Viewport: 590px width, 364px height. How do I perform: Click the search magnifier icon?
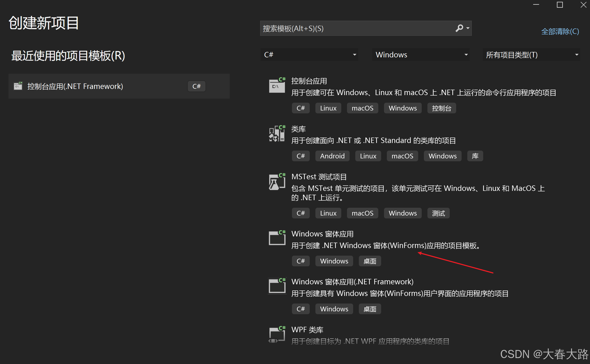click(x=459, y=28)
